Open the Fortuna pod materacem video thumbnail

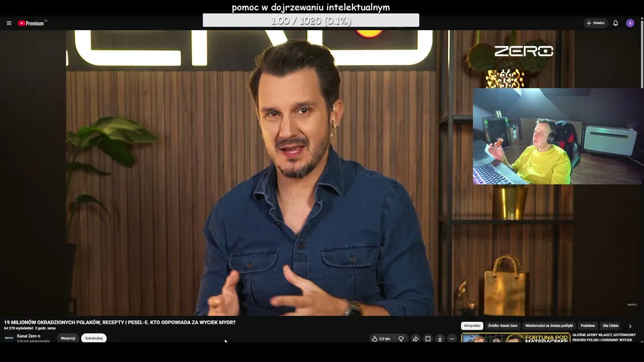coord(516,338)
